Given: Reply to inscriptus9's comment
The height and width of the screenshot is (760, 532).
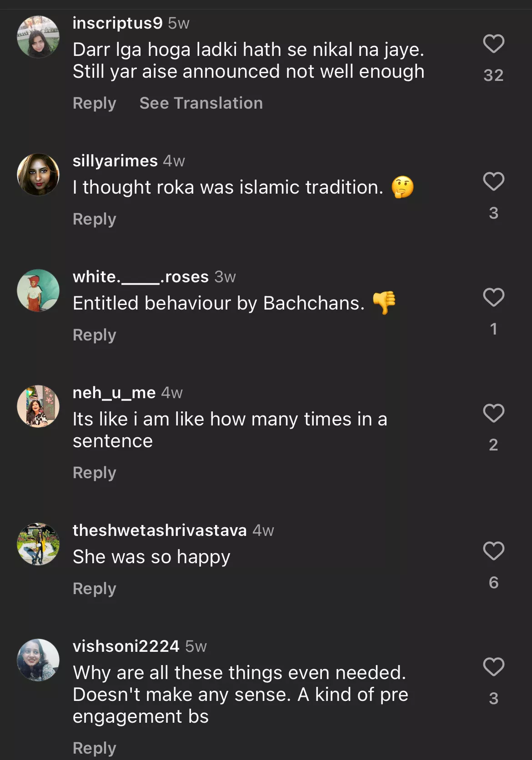Looking at the screenshot, I should (x=95, y=103).
